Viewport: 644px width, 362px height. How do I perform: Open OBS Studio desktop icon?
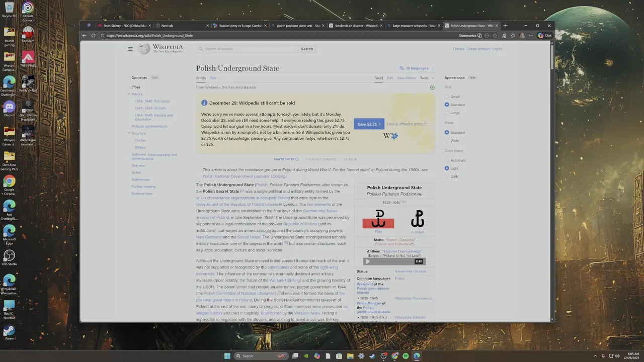[x=9, y=257]
